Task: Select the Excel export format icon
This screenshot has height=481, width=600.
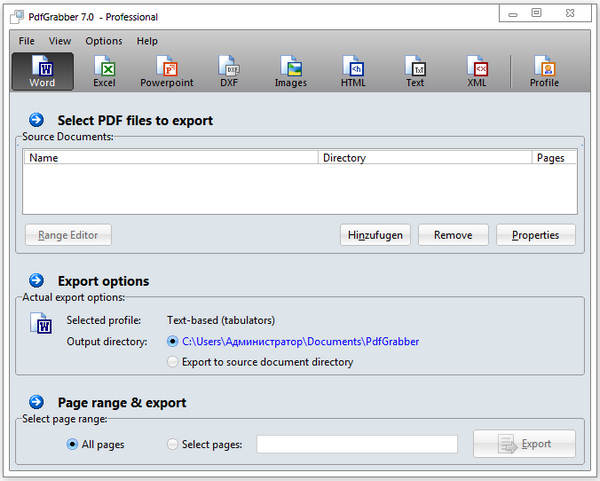Action: (x=104, y=72)
